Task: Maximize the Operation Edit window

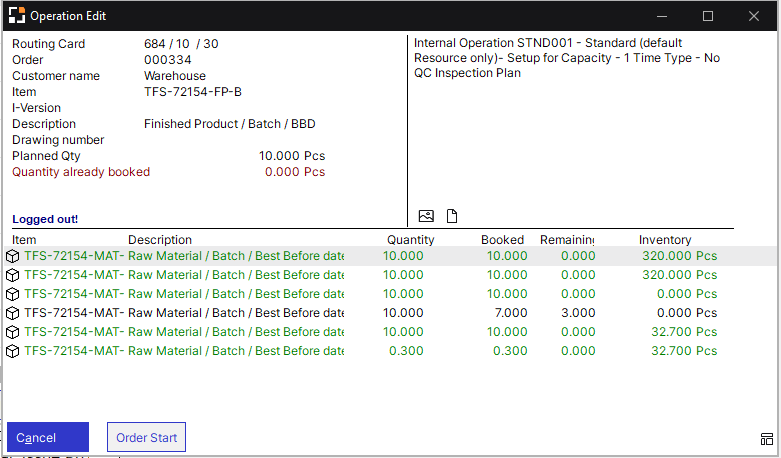Action: click(708, 16)
